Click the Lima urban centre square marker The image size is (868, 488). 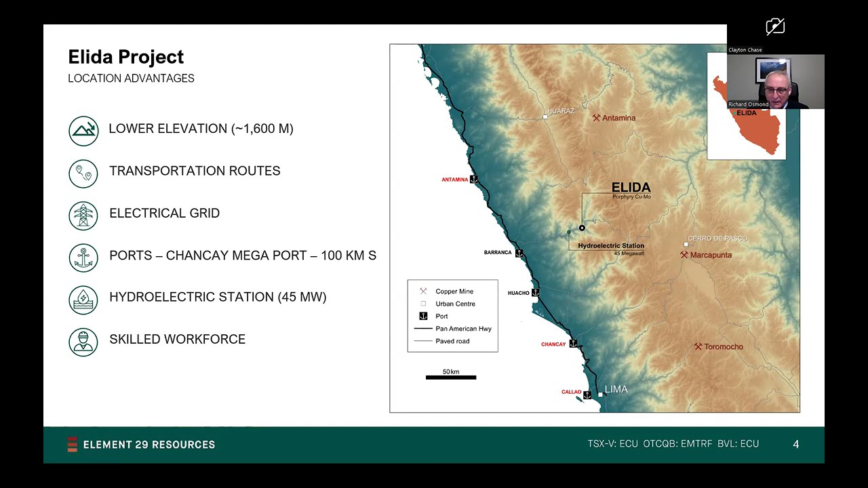pyautogui.click(x=600, y=394)
